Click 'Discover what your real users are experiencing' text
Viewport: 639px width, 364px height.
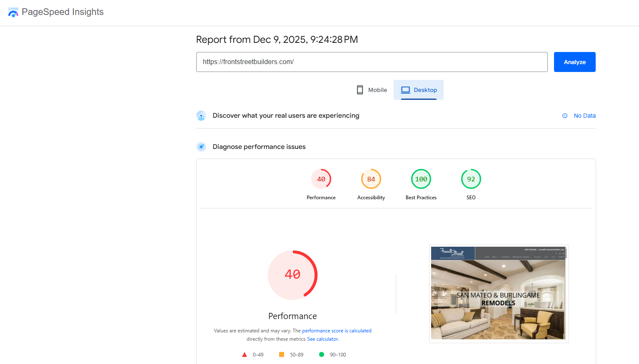(286, 116)
